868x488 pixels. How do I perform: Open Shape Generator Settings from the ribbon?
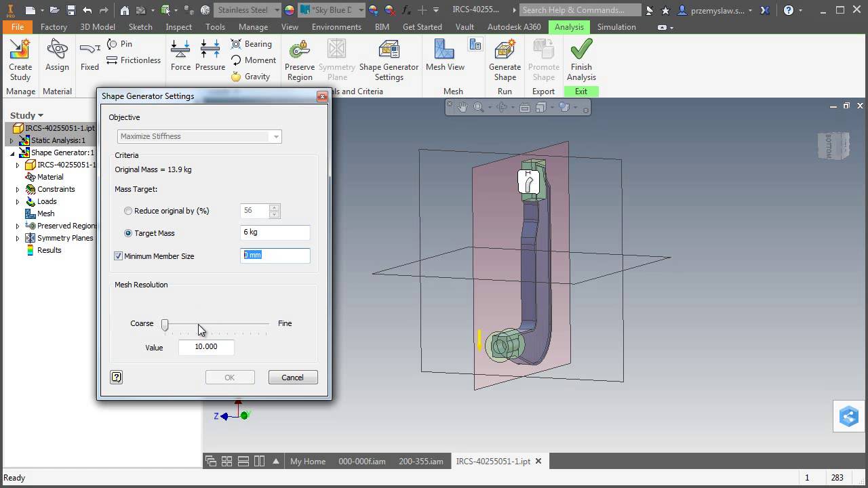coord(389,60)
